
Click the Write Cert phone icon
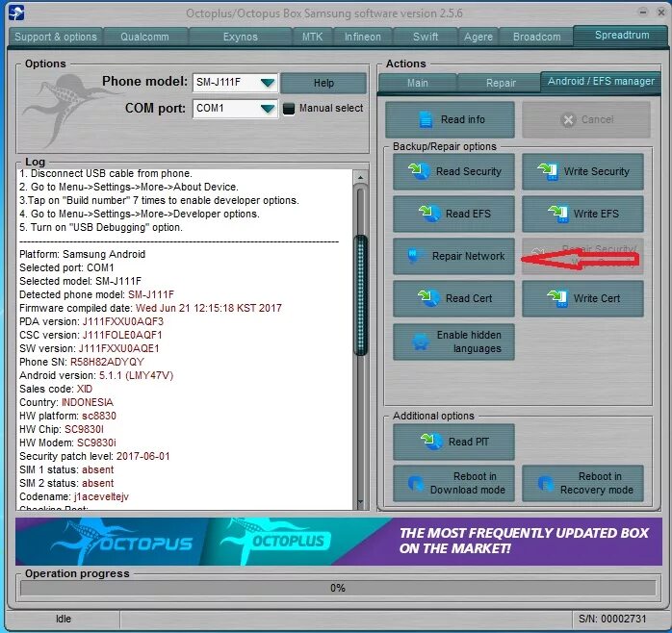[x=558, y=298]
